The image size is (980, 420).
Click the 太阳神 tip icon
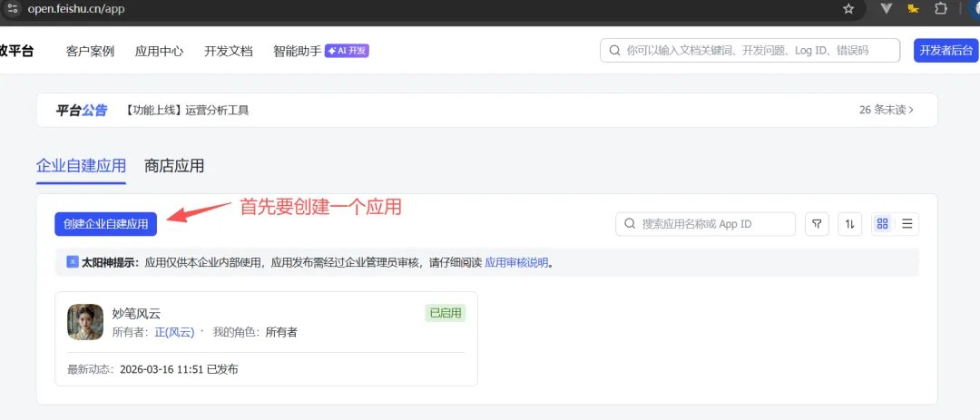pyautogui.click(x=72, y=262)
